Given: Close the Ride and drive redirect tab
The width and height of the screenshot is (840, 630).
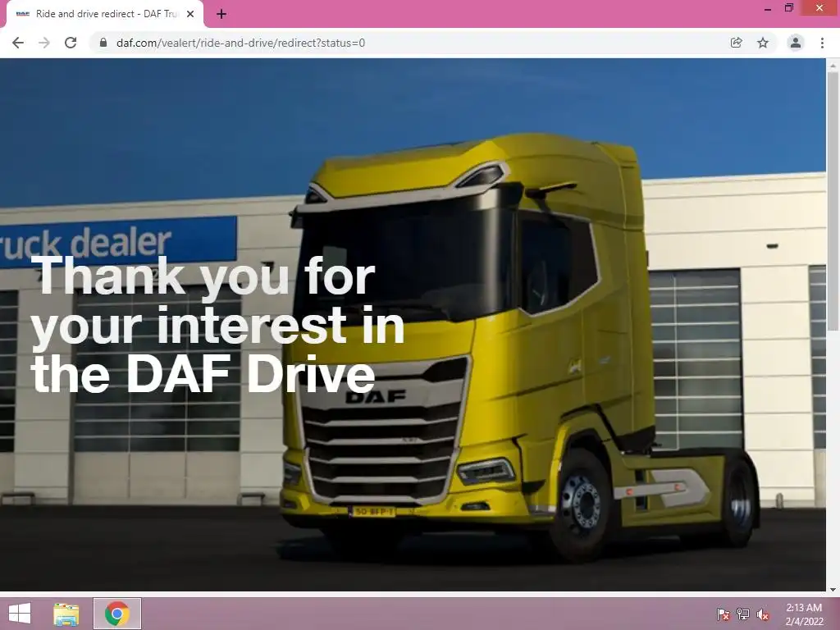Looking at the screenshot, I should click(190, 14).
